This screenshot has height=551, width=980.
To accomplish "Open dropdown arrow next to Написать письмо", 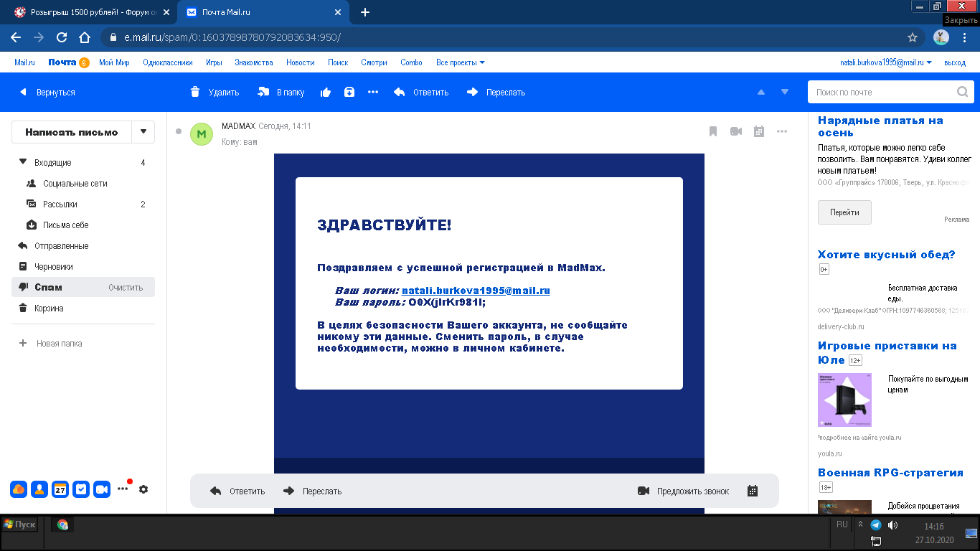I will coord(143,132).
